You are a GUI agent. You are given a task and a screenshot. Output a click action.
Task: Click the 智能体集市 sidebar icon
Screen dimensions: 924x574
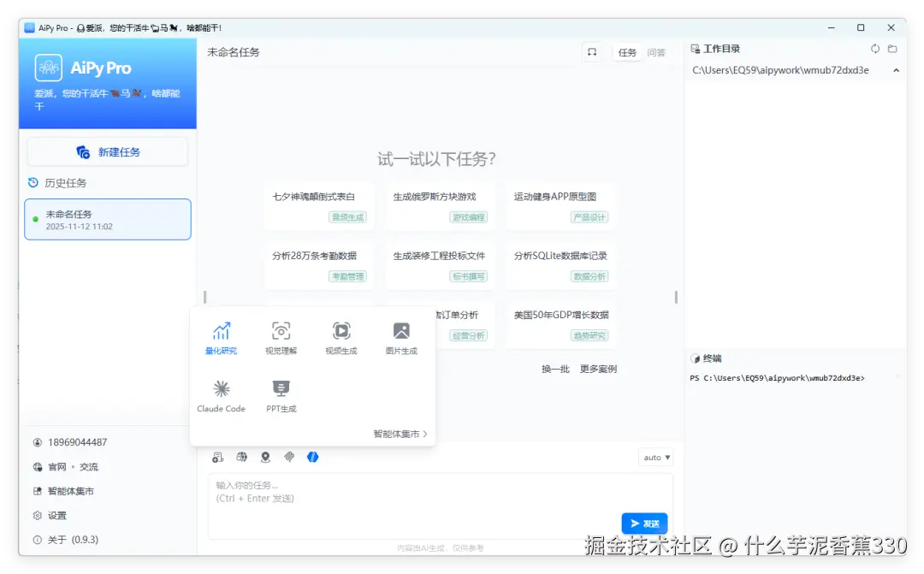[x=38, y=491]
